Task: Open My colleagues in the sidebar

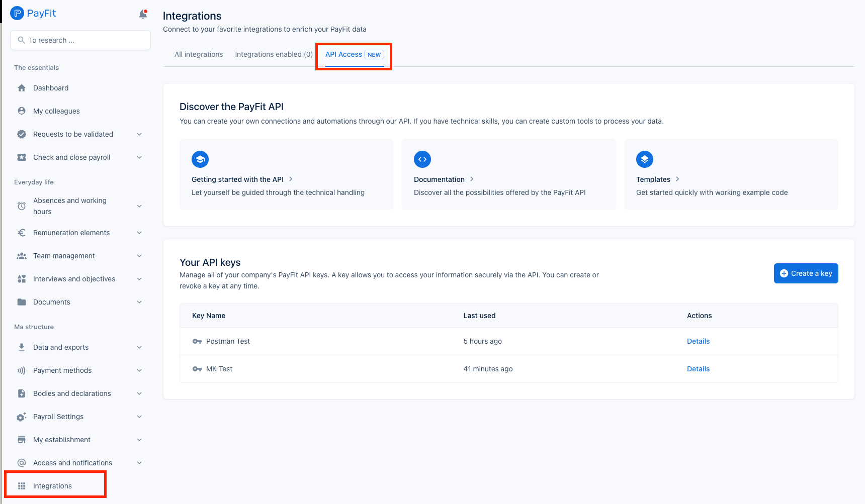Action: (56, 111)
